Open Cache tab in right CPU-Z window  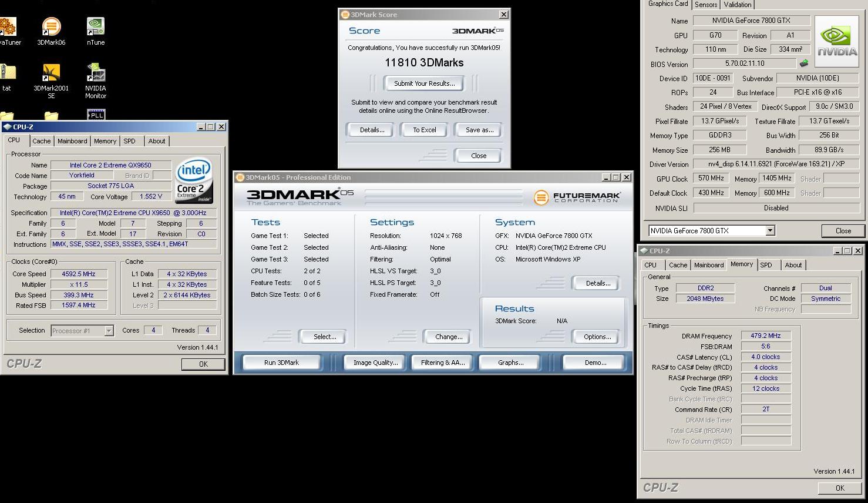pyautogui.click(x=678, y=265)
